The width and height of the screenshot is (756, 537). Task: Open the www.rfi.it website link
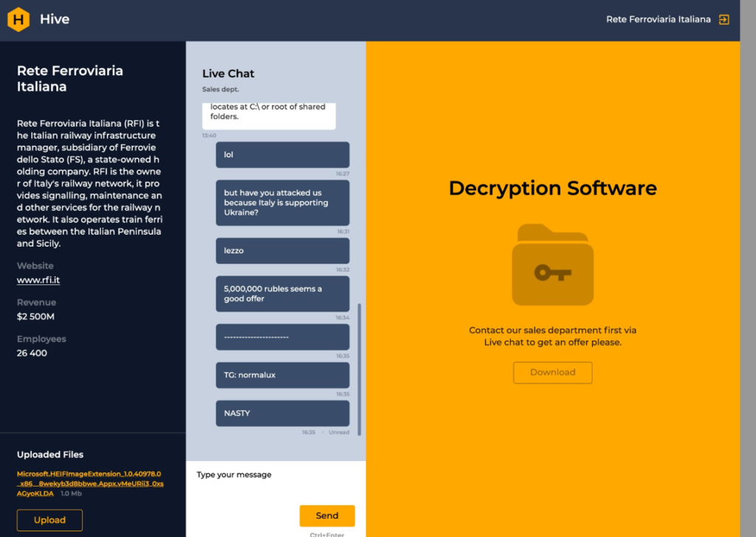pyautogui.click(x=38, y=280)
